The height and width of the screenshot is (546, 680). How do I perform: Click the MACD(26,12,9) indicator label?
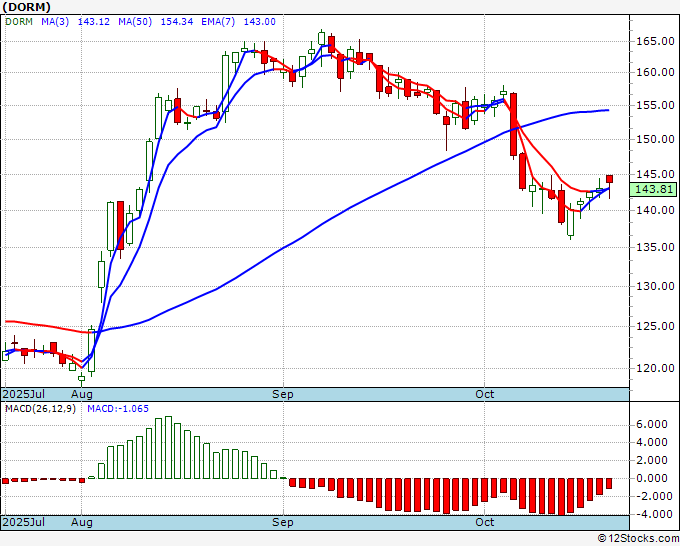click(x=40, y=409)
